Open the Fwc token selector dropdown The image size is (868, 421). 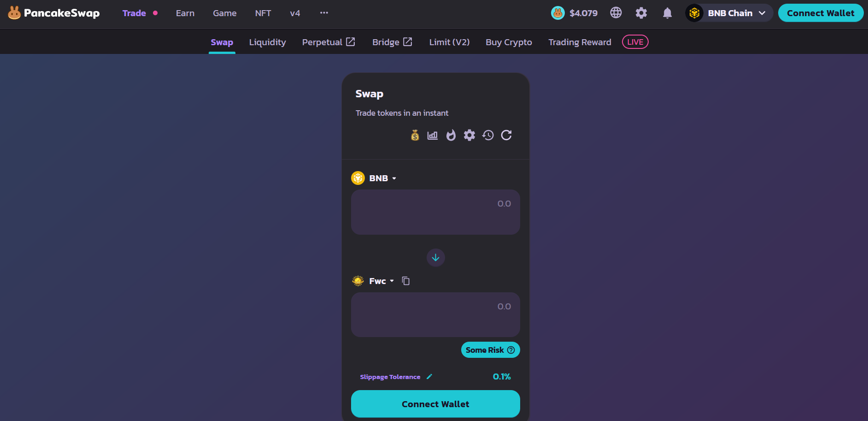tap(373, 281)
